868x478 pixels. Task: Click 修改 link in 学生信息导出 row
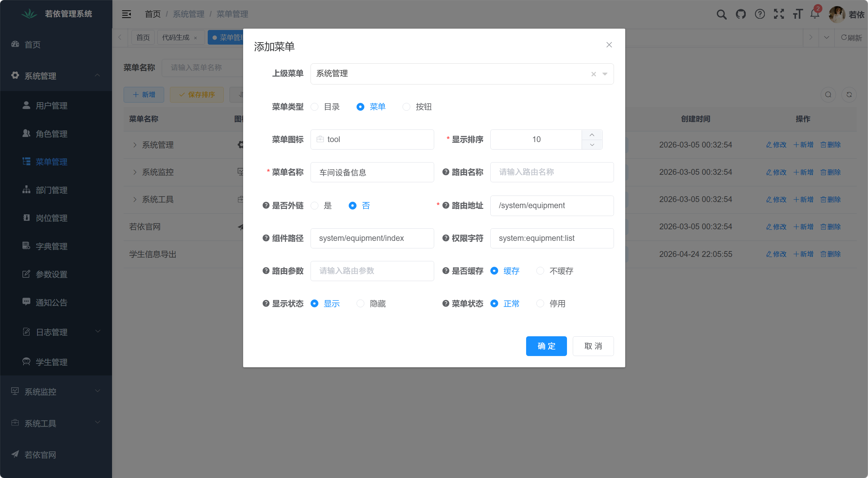click(x=776, y=254)
